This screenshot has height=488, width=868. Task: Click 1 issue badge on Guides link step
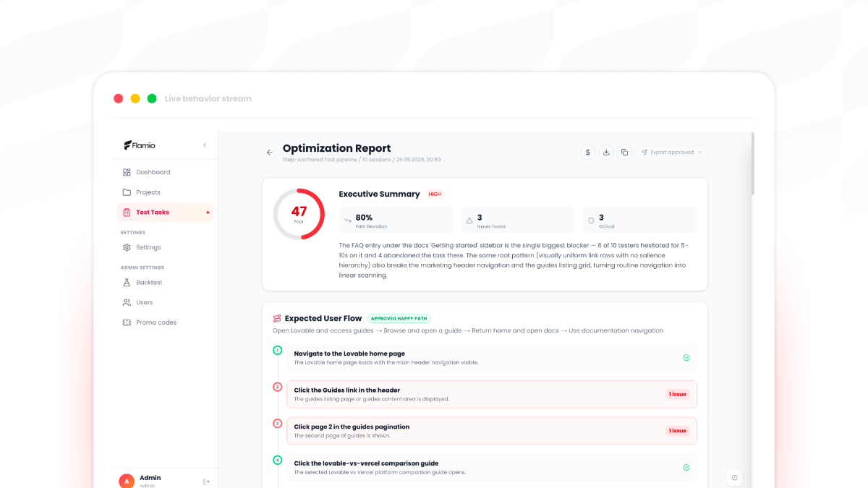678,394
